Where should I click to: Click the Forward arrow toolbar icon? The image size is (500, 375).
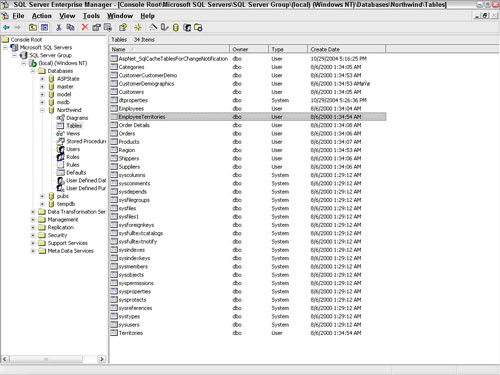18,28
